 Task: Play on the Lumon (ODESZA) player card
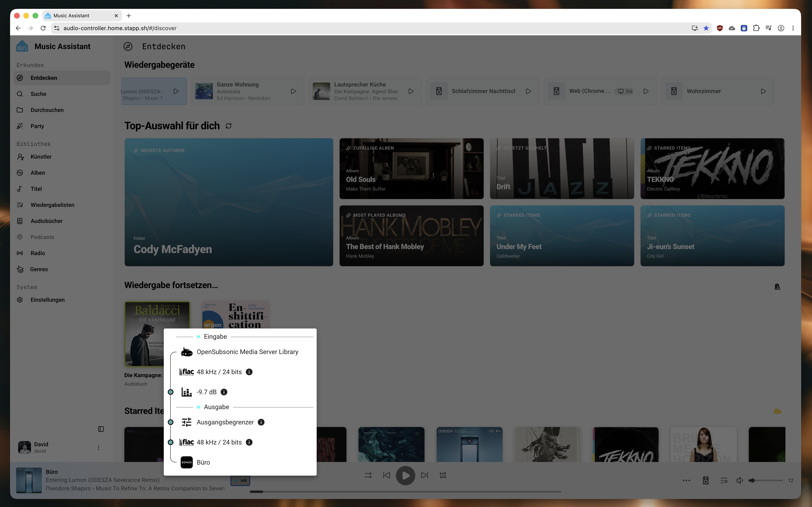point(176,91)
